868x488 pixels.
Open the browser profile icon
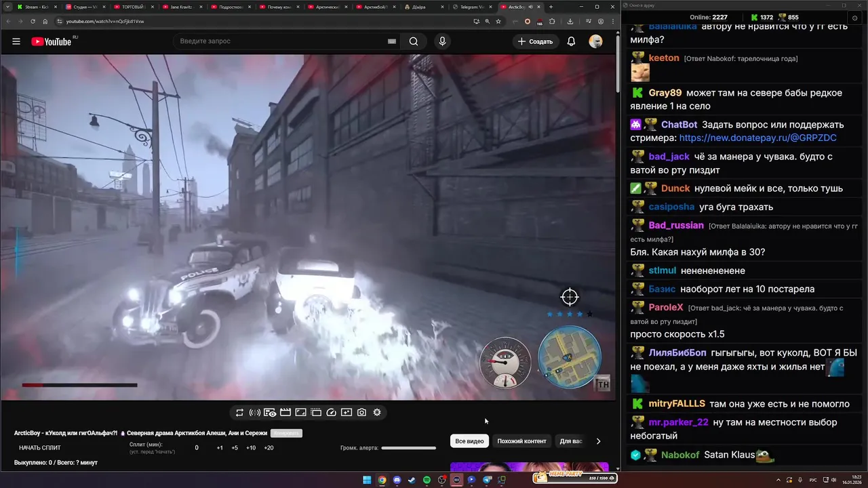(601, 21)
